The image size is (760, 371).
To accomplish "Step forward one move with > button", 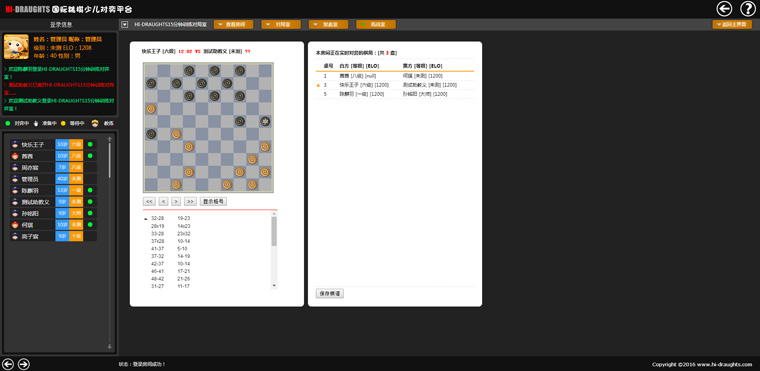I will point(176,201).
